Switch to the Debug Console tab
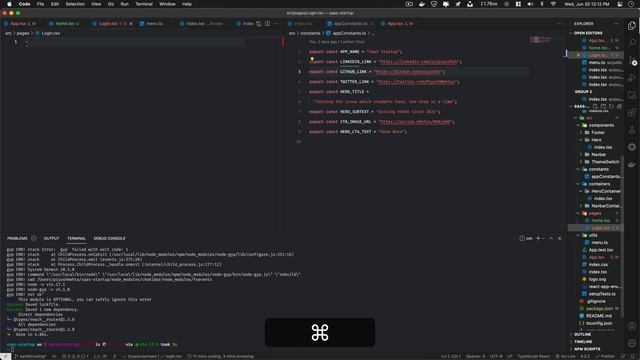 coord(109,238)
